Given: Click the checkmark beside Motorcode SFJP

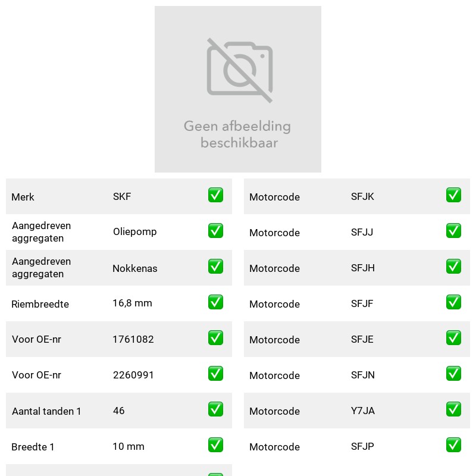Looking at the screenshot, I should 453,444.
